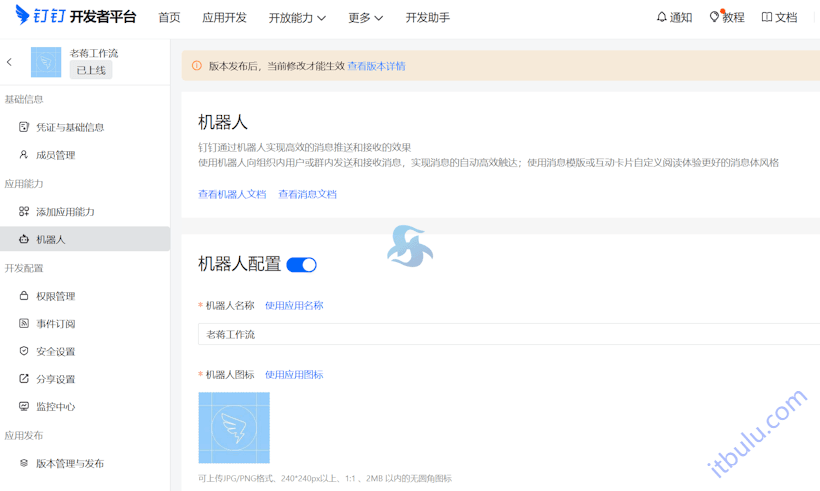Select the 机器人 sidebar item
The width and height of the screenshot is (820, 491).
pyautogui.click(x=85, y=239)
